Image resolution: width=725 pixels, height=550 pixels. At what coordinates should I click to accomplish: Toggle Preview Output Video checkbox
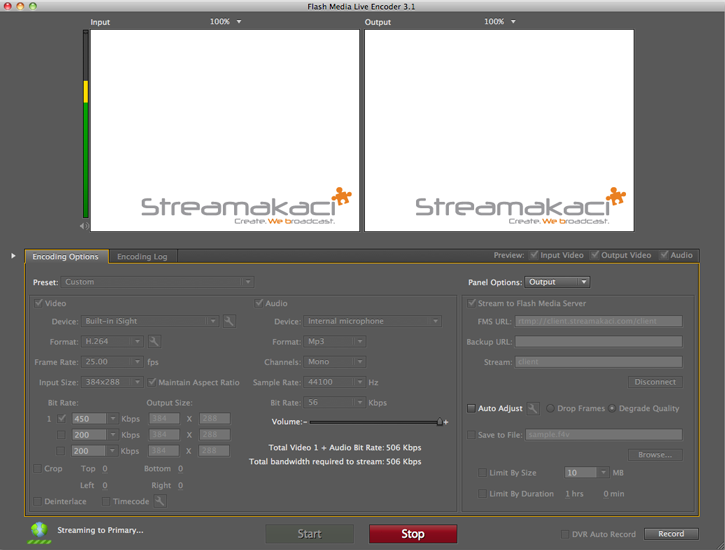(595, 255)
